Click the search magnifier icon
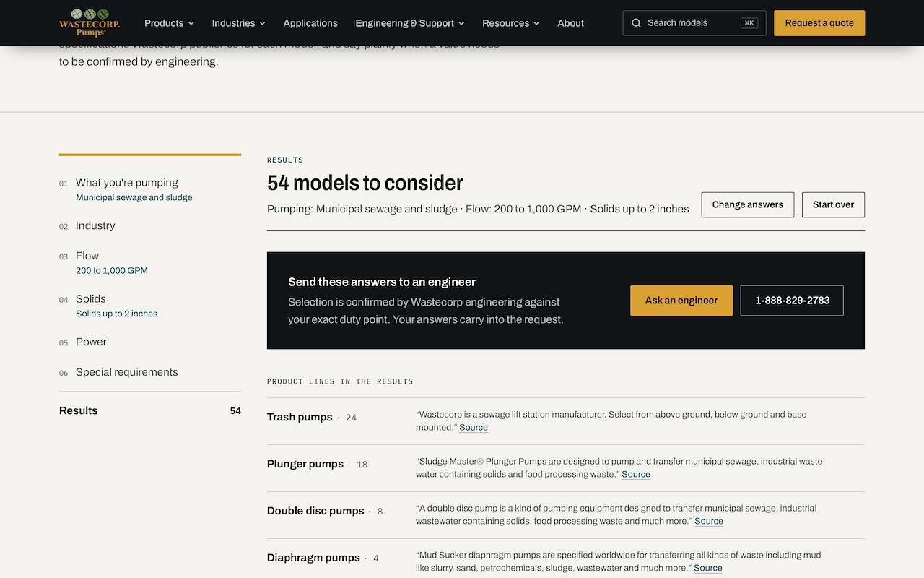Viewport: 924px width, 578px height. tap(636, 23)
